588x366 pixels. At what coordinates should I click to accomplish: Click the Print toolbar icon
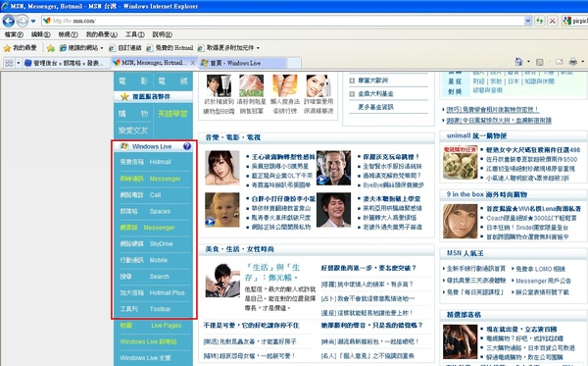coord(573,61)
